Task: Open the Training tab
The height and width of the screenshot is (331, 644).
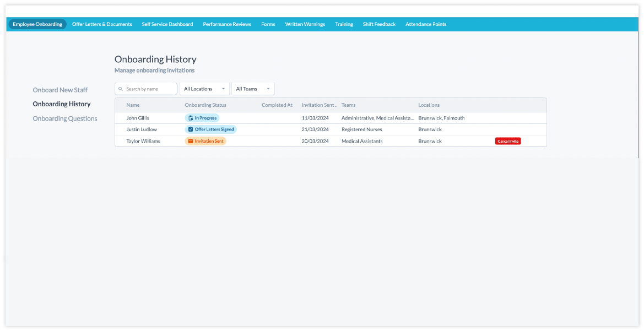Action: [344, 24]
